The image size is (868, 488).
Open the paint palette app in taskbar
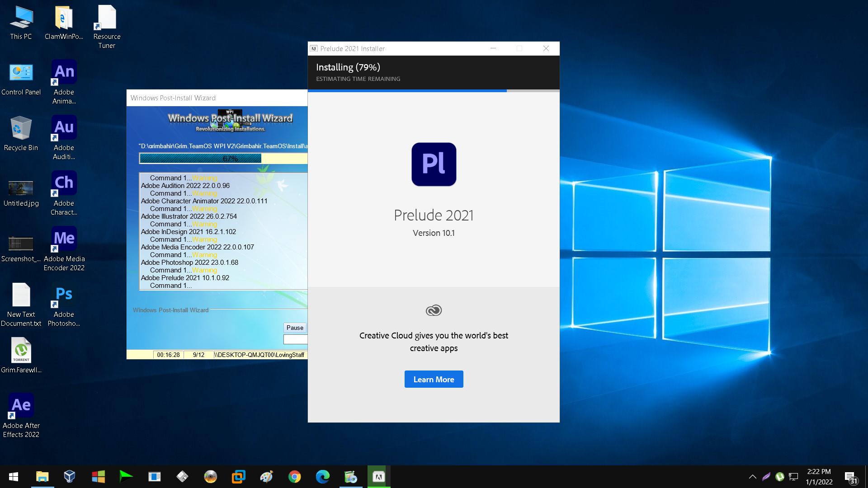pyautogui.click(x=266, y=477)
